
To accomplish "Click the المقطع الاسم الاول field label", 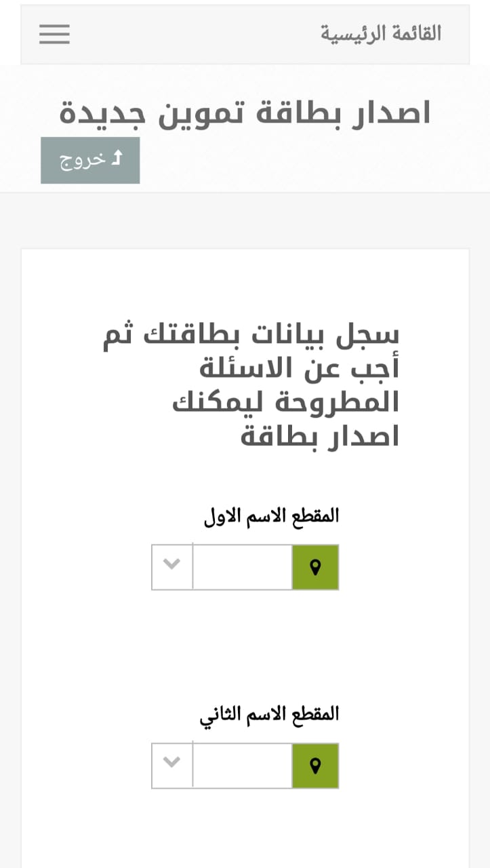I will (x=271, y=516).
